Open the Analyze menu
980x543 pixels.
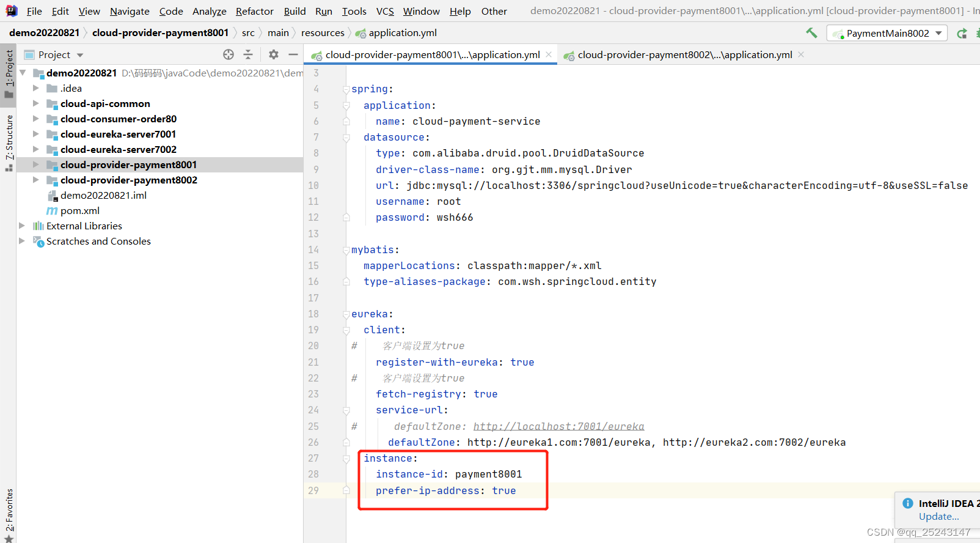209,11
